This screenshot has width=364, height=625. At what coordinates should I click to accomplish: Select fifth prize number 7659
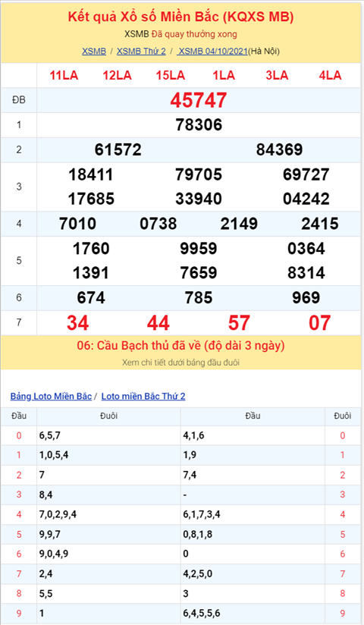pos(199,273)
